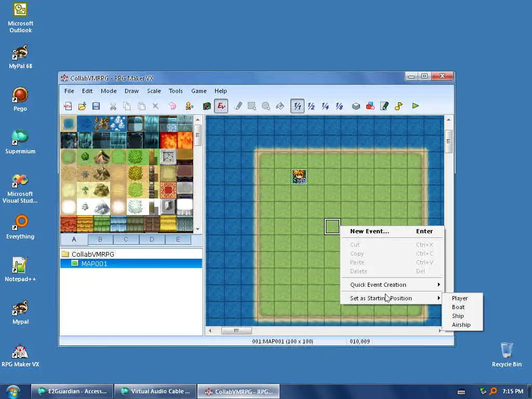Image resolution: width=532 pixels, height=399 pixels.
Task: Switch to Virtual Audio Cable taskbar window
Action: [x=155, y=392]
